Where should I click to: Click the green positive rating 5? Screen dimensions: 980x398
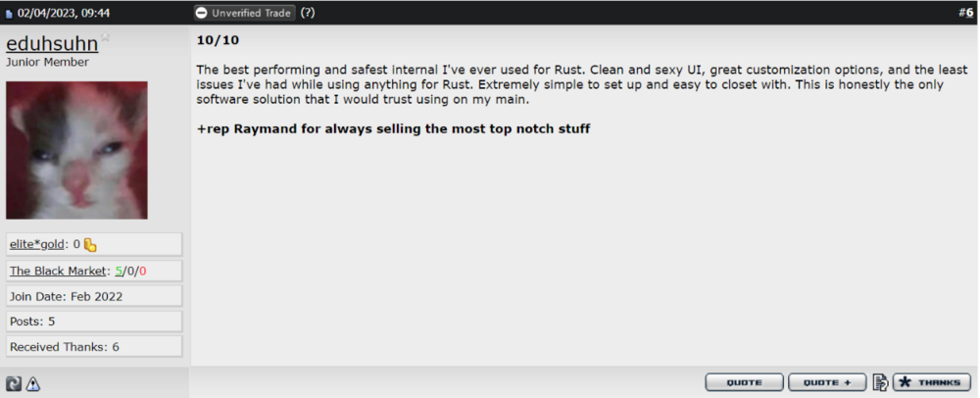coord(119,271)
